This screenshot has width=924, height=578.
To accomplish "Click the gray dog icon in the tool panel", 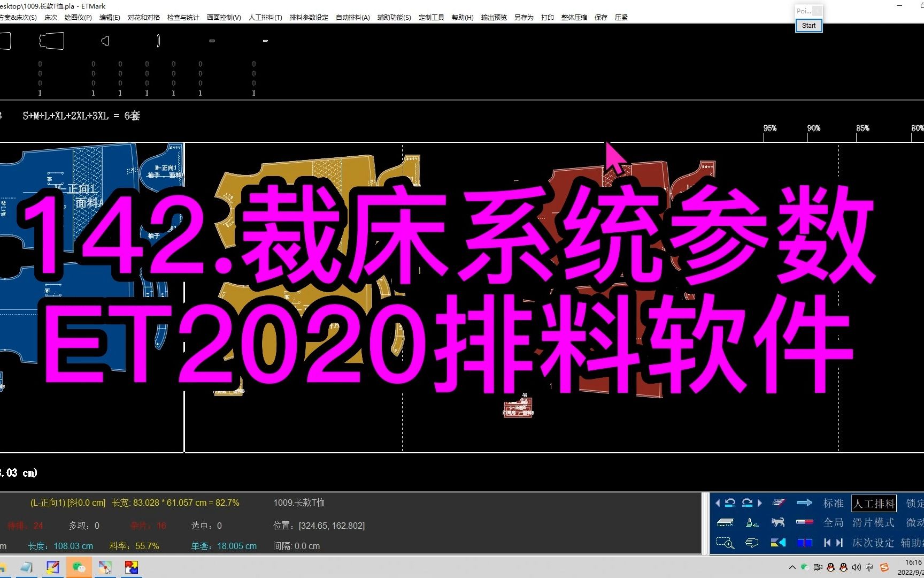I will pyautogui.click(x=778, y=522).
